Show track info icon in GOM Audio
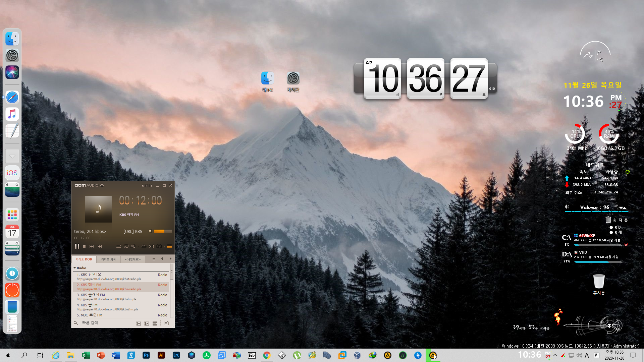Screen dimensions: 644x362 point(159,246)
